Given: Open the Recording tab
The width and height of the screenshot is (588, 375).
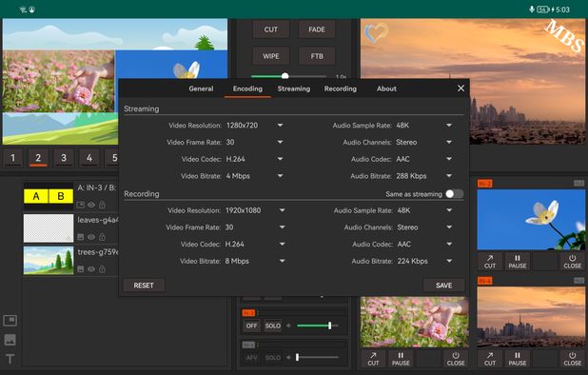Looking at the screenshot, I should (x=341, y=89).
